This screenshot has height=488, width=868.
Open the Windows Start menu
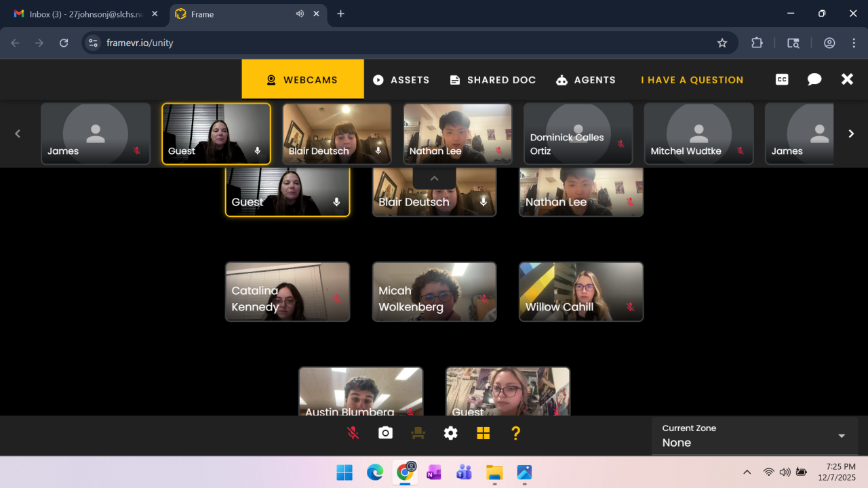344,472
